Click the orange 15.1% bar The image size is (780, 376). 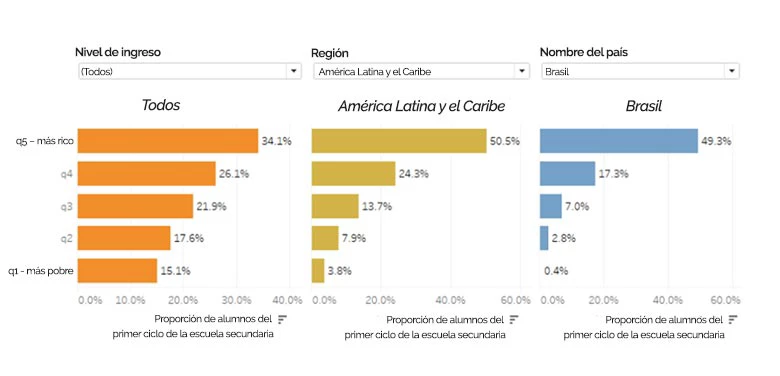[117, 271]
